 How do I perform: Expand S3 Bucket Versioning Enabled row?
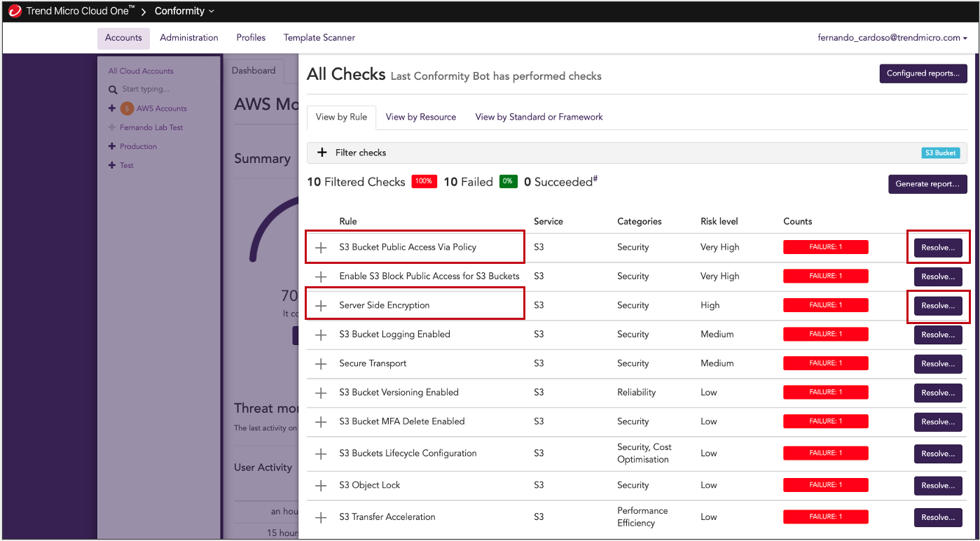321,393
